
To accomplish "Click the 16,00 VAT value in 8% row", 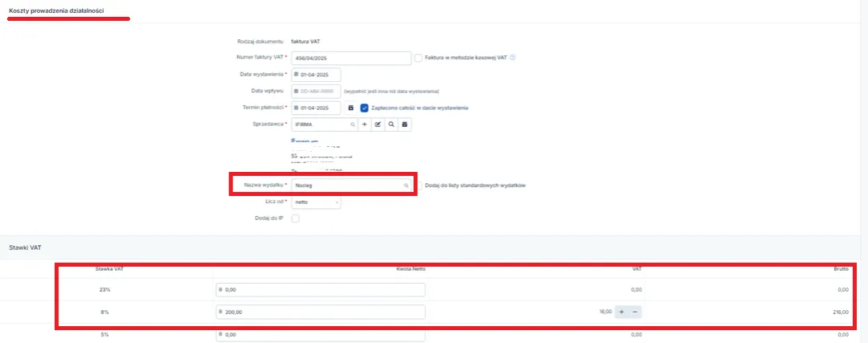I will [x=605, y=312].
